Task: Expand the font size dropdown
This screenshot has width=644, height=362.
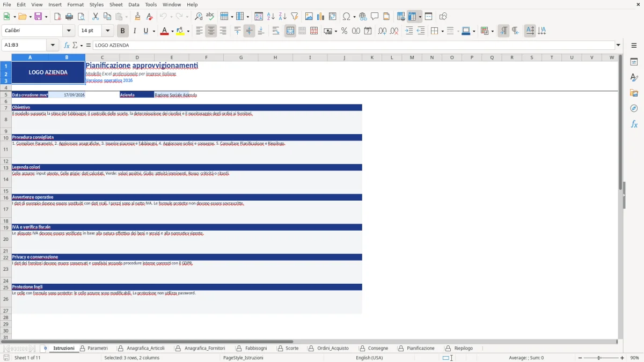Action: [108, 31]
